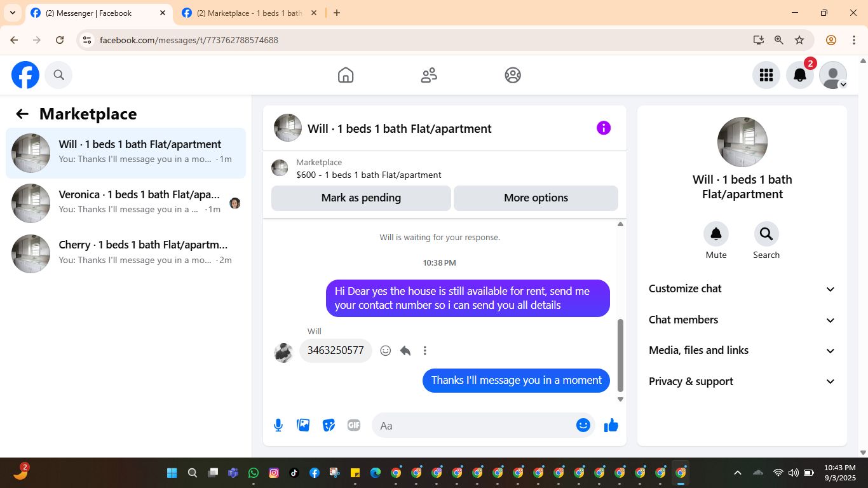Pick a GIF with the GIF icon
Viewport: 868px width, 488px height.
pyautogui.click(x=354, y=425)
